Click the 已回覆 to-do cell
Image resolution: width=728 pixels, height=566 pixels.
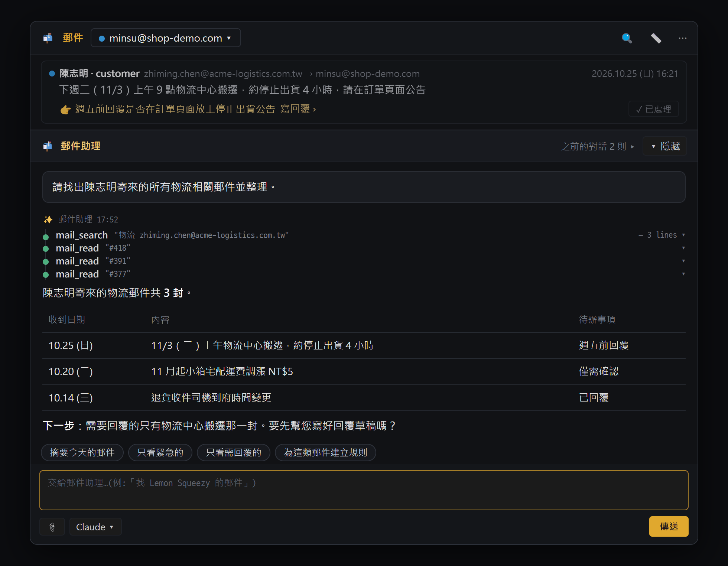pyautogui.click(x=594, y=398)
